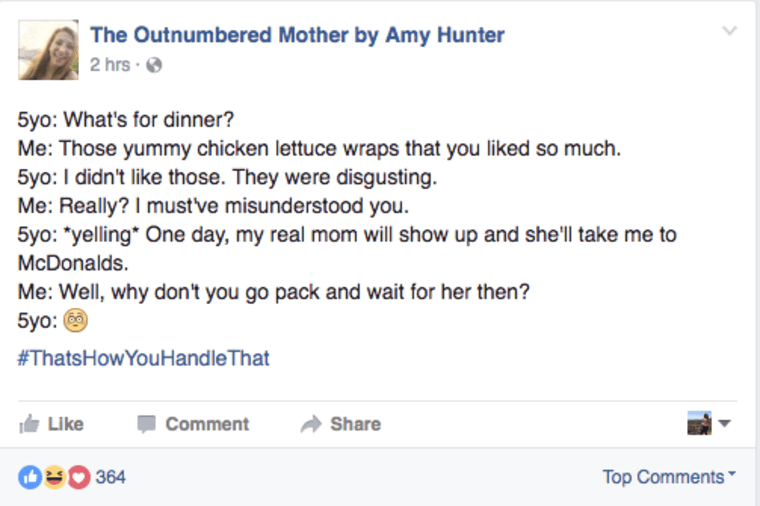Screen dimensions: 760x506
Task: Select the blue thumbs-up reaction icon
Action: [28, 477]
